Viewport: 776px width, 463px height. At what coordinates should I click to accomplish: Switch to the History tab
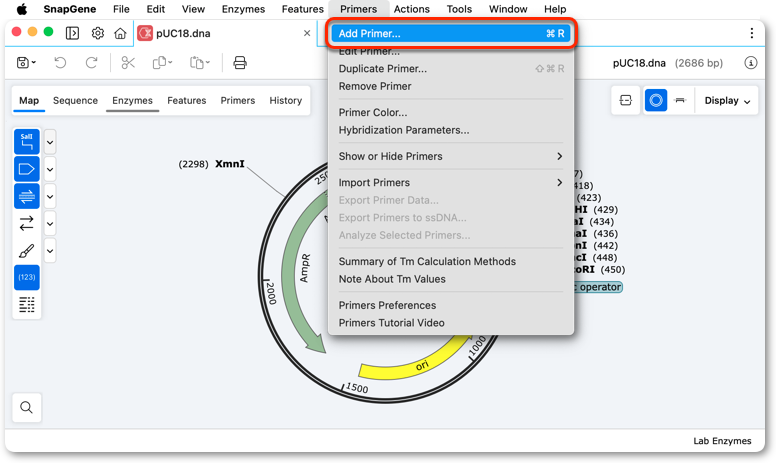click(x=286, y=100)
